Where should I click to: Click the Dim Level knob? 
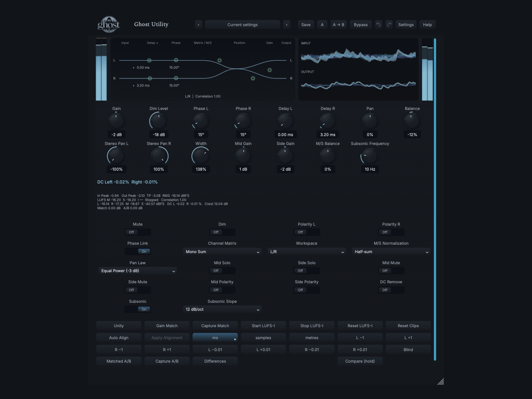pos(159,121)
